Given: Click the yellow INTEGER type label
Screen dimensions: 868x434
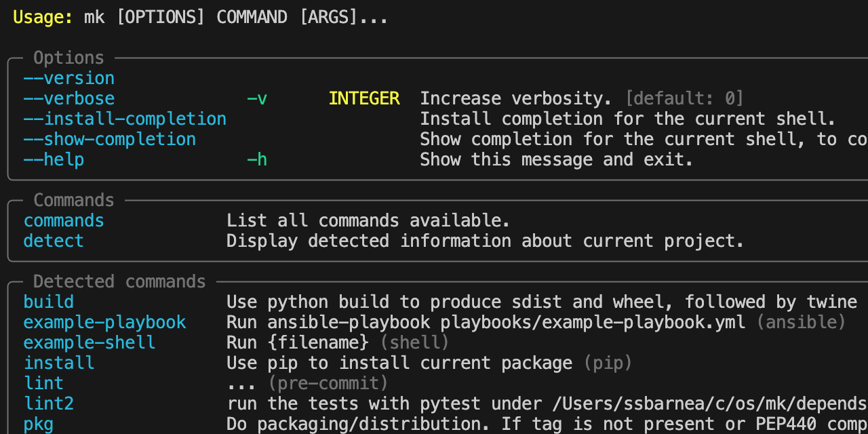Looking at the screenshot, I should click(364, 99).
